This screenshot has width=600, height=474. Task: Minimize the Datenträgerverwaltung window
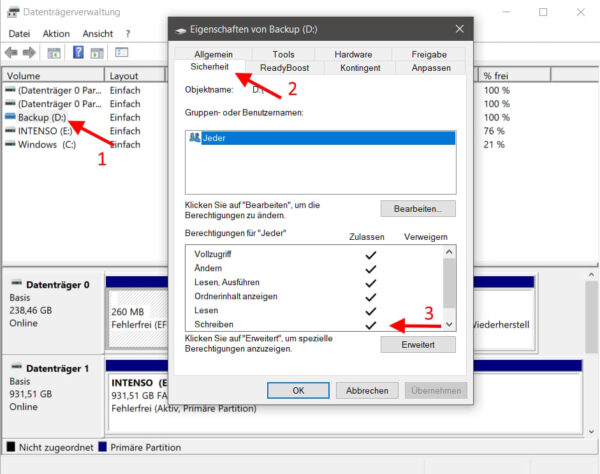pyautogui.click(x=506, y=12)
